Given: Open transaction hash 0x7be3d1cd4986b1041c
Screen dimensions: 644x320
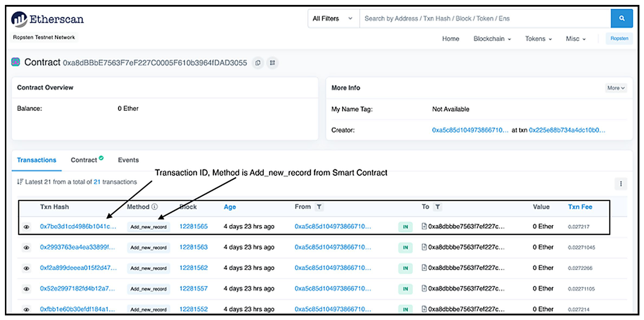Looking at the screenshot, I should (x=78, y=226).
